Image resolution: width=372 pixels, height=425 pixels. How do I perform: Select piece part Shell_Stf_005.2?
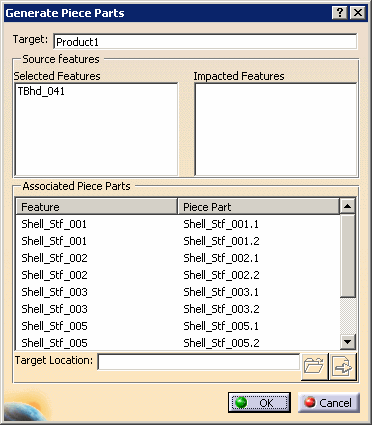[x=221, y=343]
